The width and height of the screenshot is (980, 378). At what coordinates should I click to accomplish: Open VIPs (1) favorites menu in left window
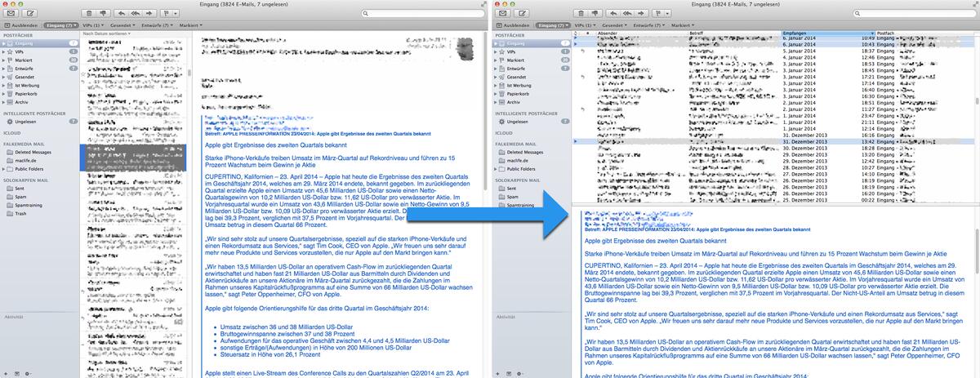pyautogui.click(x=91, y=26)
